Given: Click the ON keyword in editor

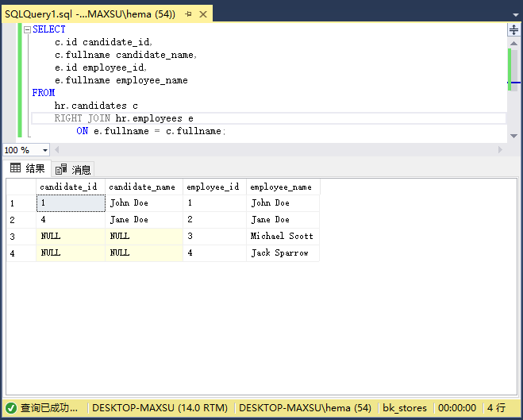Looking at the screenshot, I should 82,131.
